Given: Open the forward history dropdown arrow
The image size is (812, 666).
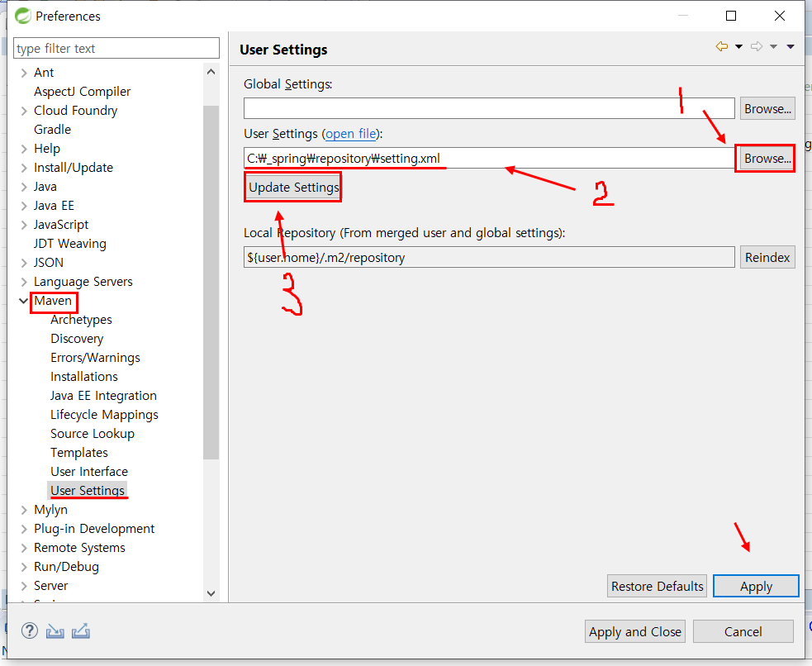Looking at the screenshot, I should (x=774, y=46).
